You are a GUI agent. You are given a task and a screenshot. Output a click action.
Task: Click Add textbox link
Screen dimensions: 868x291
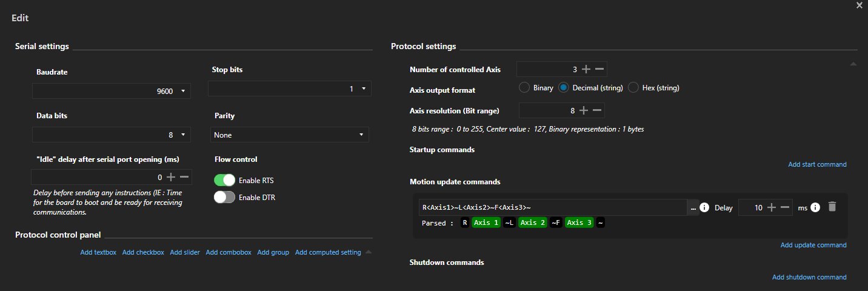(98, 252)
